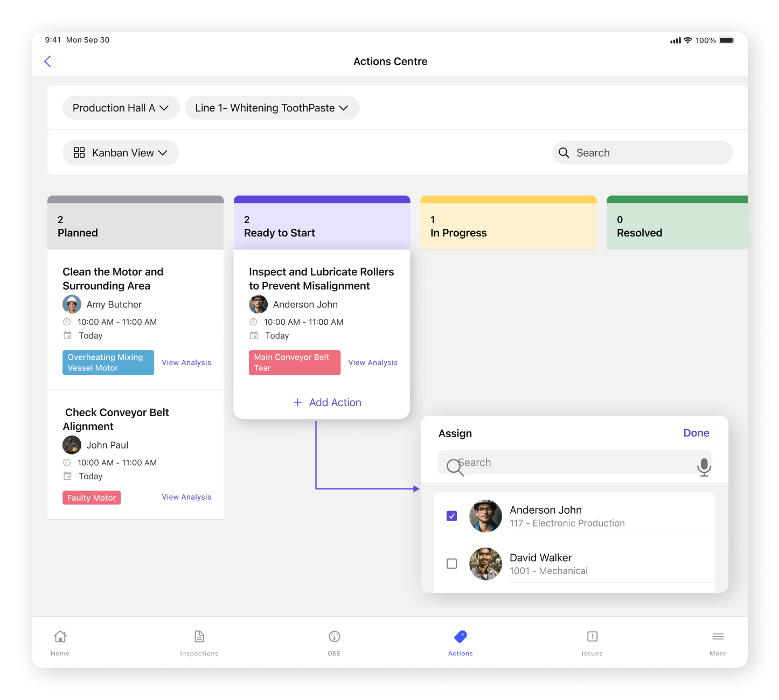Tap the back arrow icon
Viewport: 779px width, 700px height.
coord(47,61)
